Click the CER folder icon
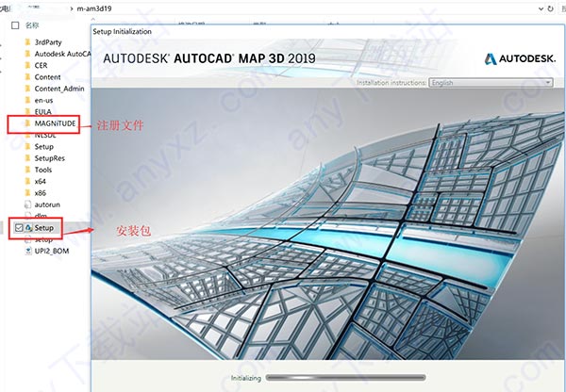 point(27,65)
